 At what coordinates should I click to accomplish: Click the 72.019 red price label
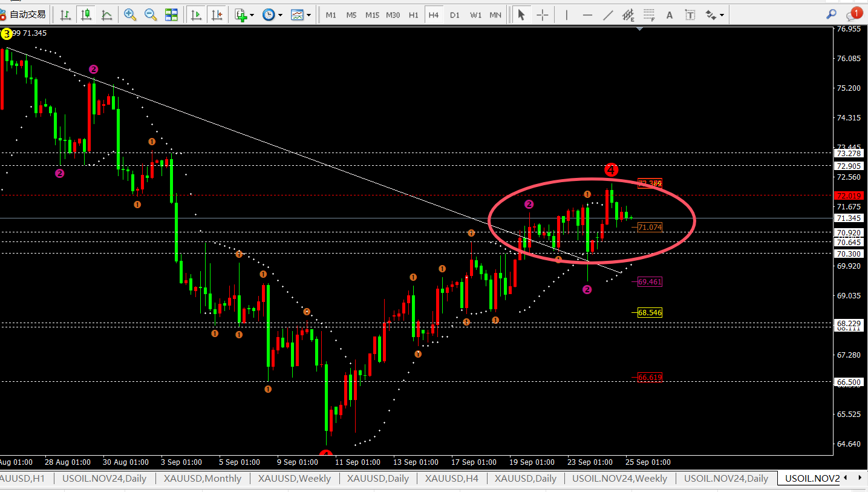coord(848,195)
